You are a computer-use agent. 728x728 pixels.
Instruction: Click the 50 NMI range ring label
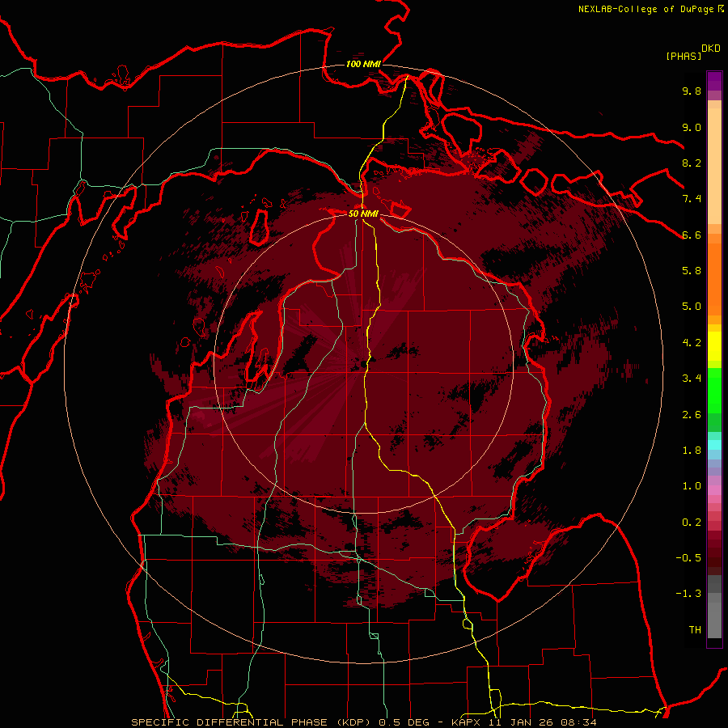click(x=363, y=214)
